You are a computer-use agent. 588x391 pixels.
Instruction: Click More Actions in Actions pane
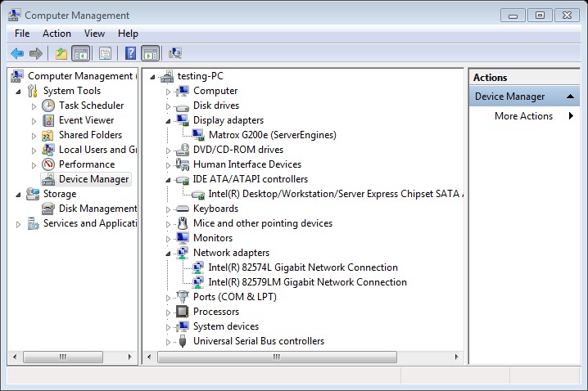[523, 116]
